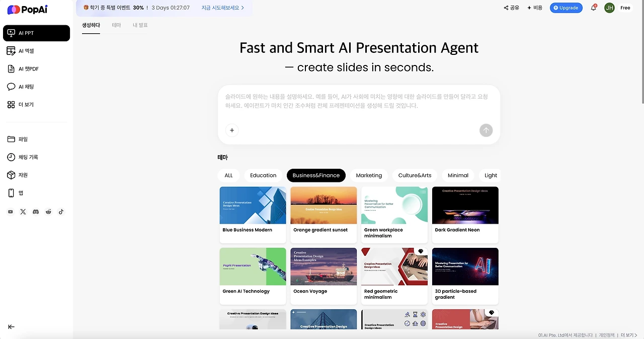The width and height of the screenshot is (644, 339).
Task: Click 개인정책 privacy policy link
Action: click(x=606, y=335)
